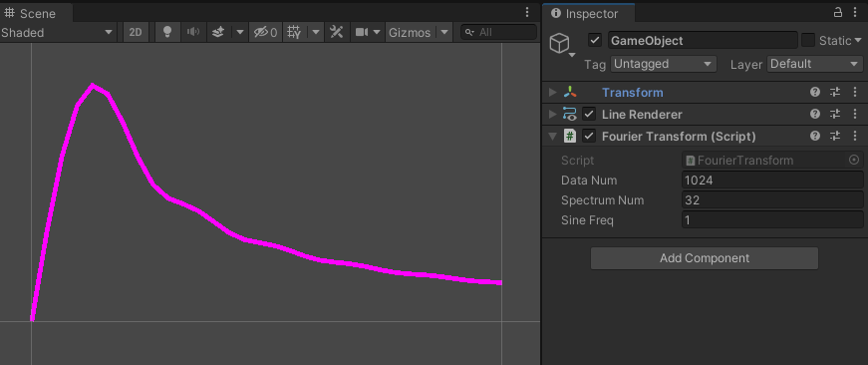Click the Spectrum Num label
The height and width of the screenshot is (365, 868).
point(602,199)
